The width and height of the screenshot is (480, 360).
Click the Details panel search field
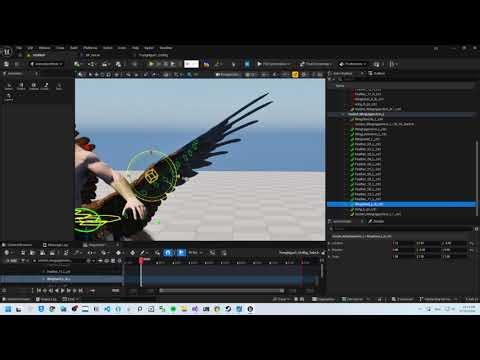[403, 229]
